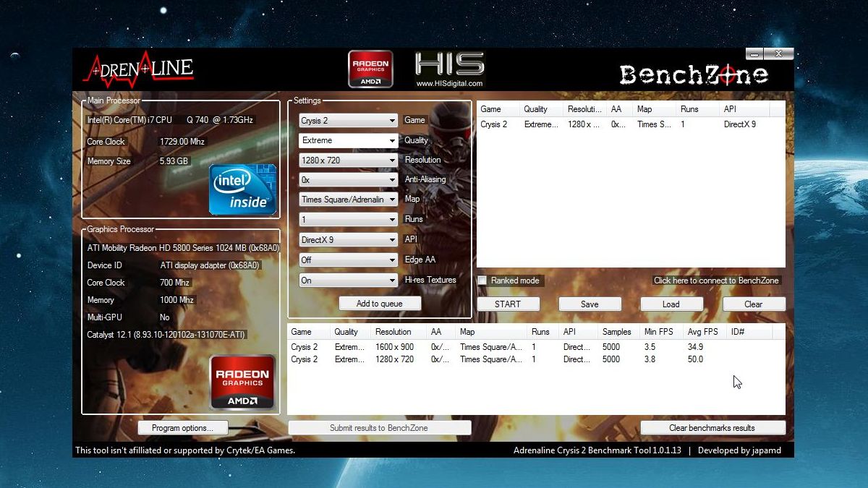This screenshot has height=488, width=868.
Task: Open the Game dropdown showing Crysis 2
Action: (x=349, y=121)
